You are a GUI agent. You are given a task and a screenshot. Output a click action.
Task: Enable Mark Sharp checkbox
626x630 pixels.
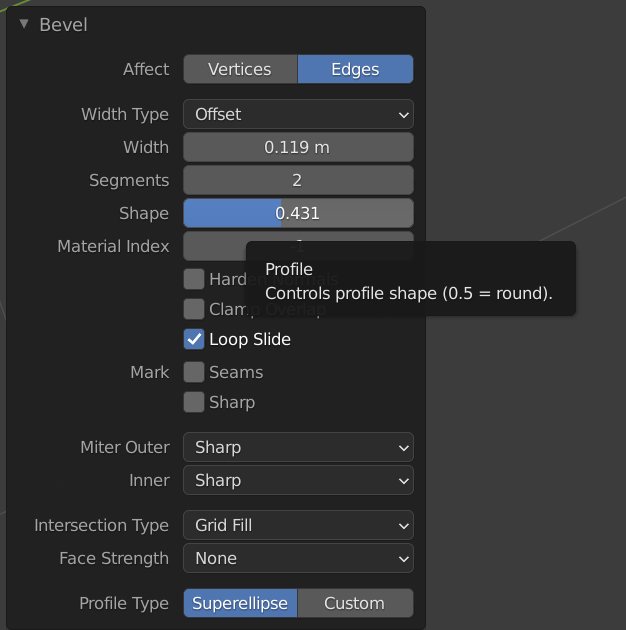[194, 402]
